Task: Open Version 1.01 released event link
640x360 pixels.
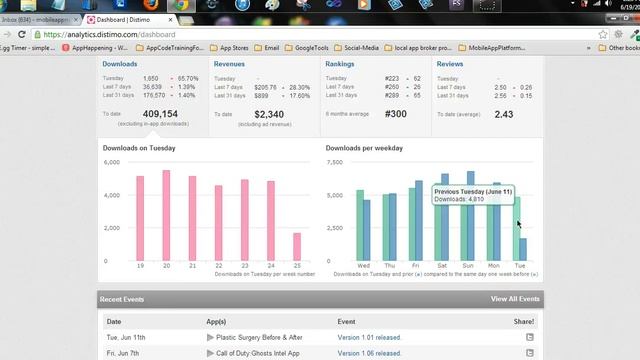Action: coord(369,338)
